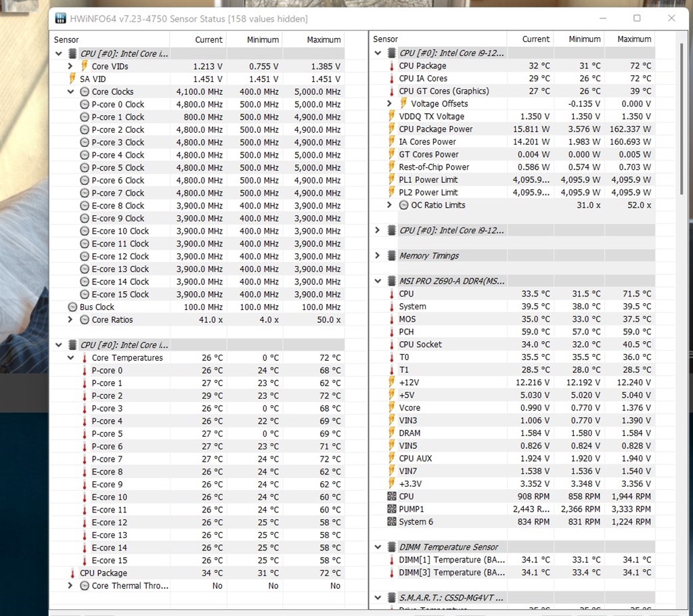Click the fan icon beside PUMP1
This screenshot has height=616, width=693.
pos(392,509)
